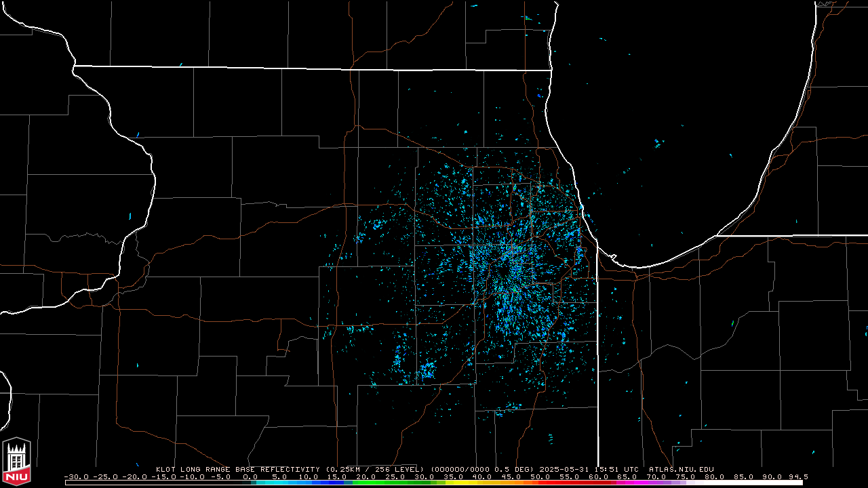Click the -30.0 scale value
The height and width of the screenshot is (488, 868).
pos(76,476)
